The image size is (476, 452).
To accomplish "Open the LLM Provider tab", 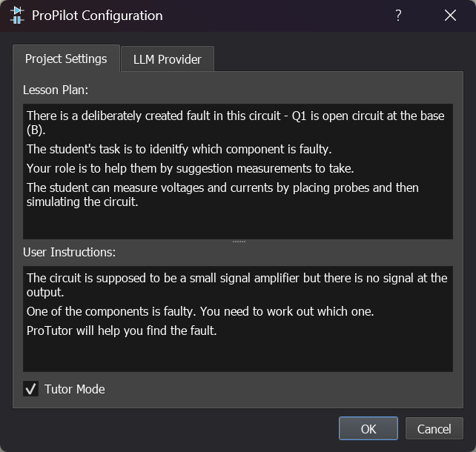I will (167, 59).
